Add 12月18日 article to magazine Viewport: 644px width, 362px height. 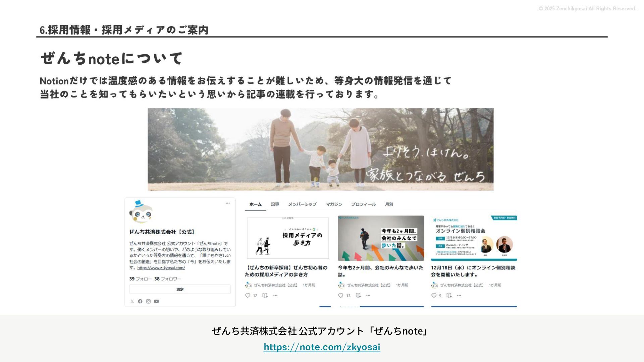(449, 296)
